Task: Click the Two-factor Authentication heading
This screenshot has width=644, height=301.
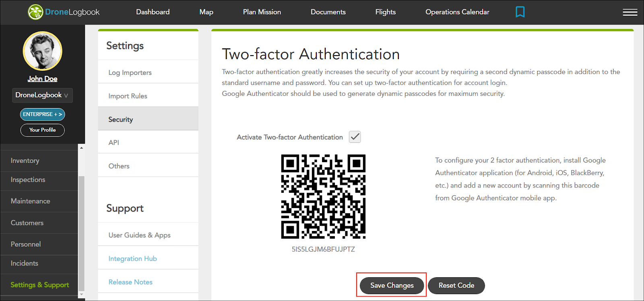Action: point(311,54)
